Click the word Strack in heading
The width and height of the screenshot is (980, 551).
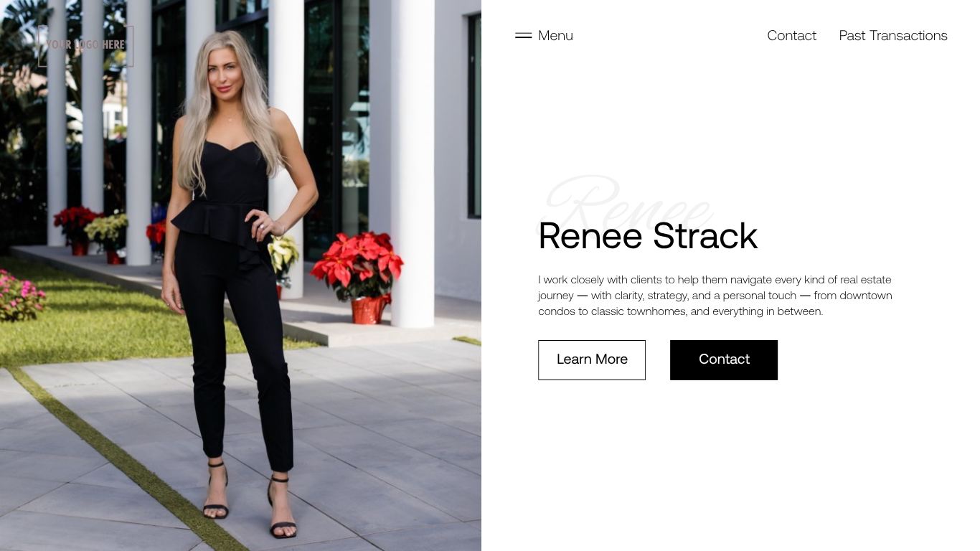(x=705, y=235)
